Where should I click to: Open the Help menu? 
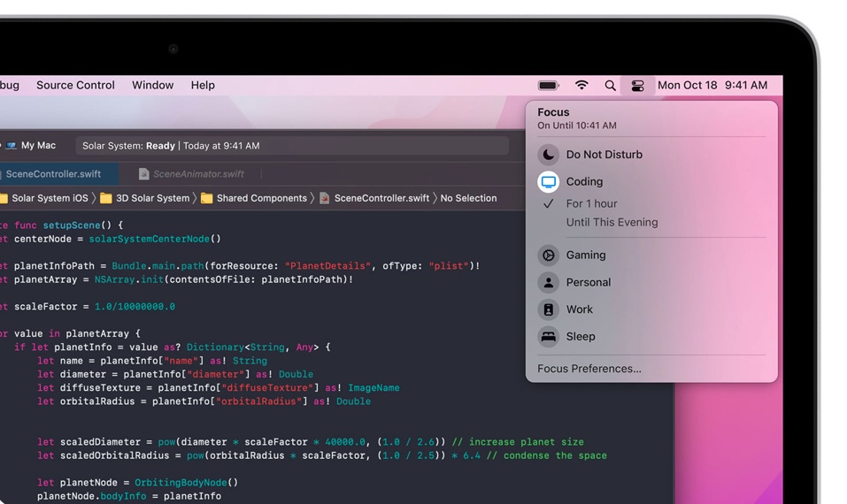(x=203, y=85)
